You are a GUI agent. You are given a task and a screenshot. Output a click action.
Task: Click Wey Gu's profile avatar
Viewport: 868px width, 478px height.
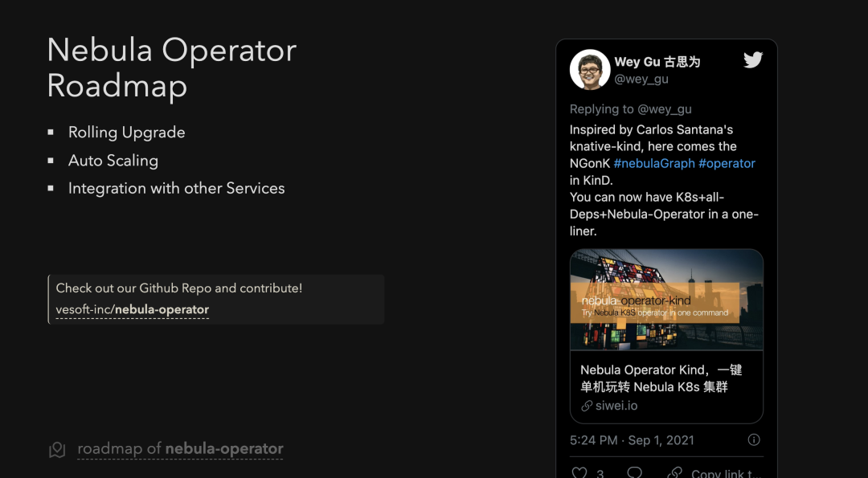point(590,69)
